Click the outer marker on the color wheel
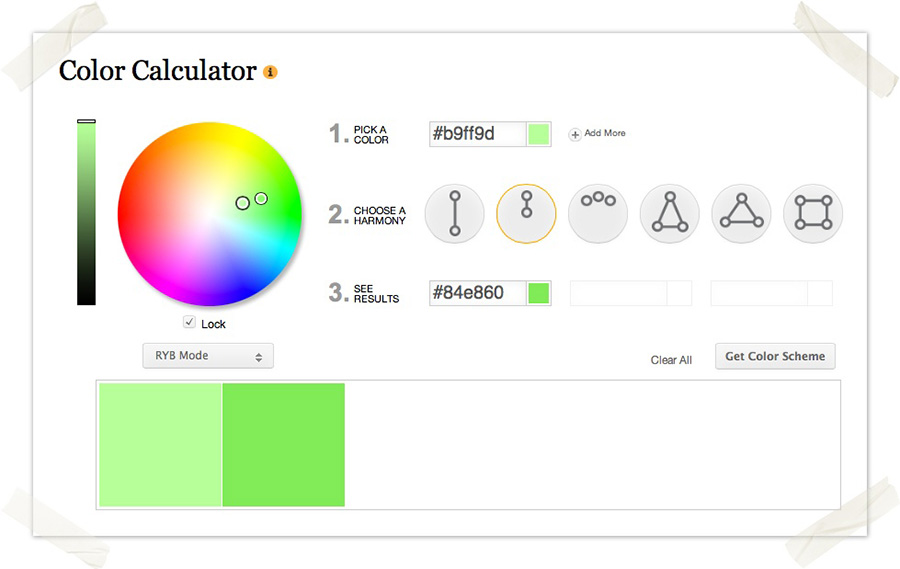 (261, 199)
